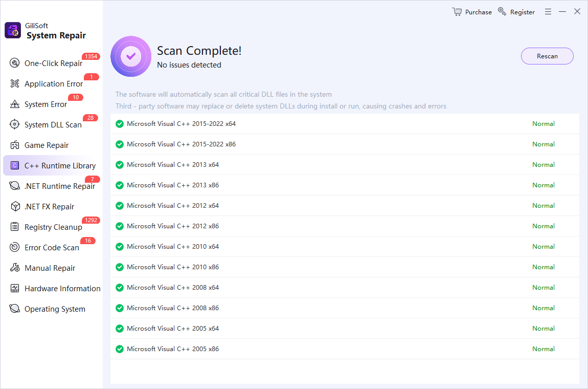588x389 pixels.
Task: Go to Registry Cleanup
Action: (x=52, y=227)
